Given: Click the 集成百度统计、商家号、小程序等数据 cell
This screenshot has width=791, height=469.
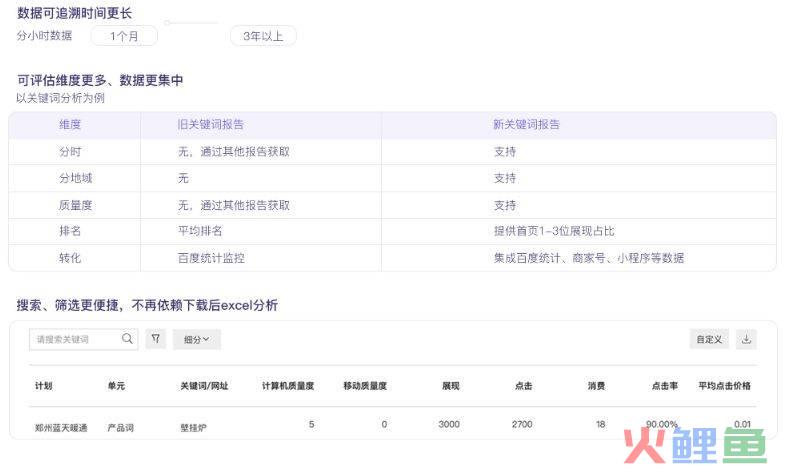Looking at the screenshot, I should coord(589,258).
